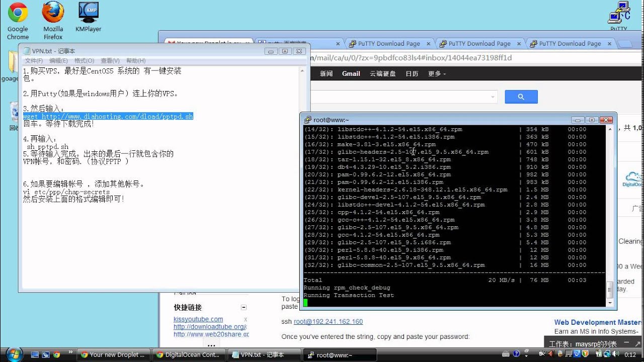Click 新闻 in Google top bar
The height and width of the screenshot is (362, 644).
(326, 73)
